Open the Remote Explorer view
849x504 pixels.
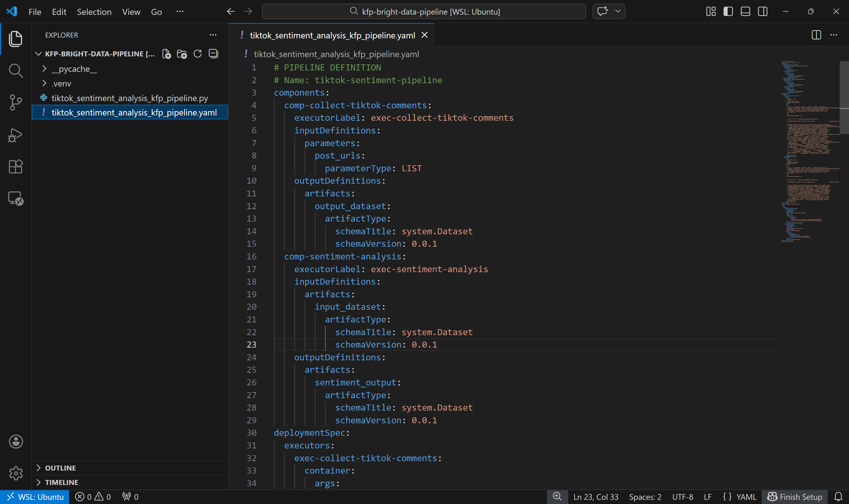(15, 198)
